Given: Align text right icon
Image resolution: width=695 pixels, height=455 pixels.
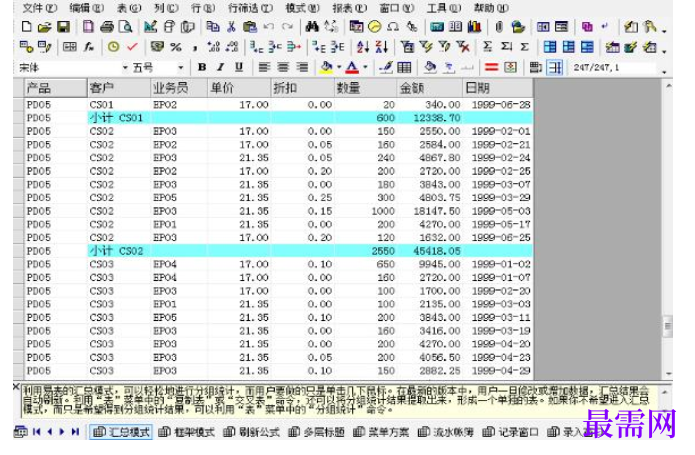Looking at the screenshot, I should click(x=302, y=67).
